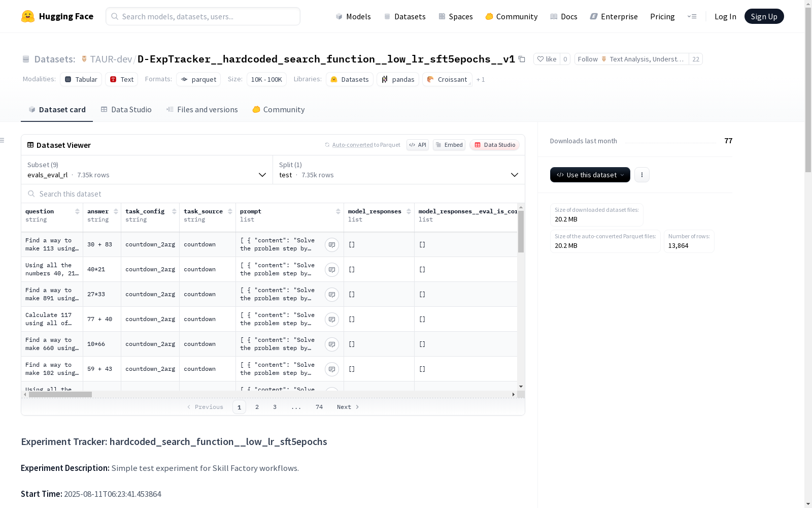Open the dataset viewer API button

(x=418, y=145)
